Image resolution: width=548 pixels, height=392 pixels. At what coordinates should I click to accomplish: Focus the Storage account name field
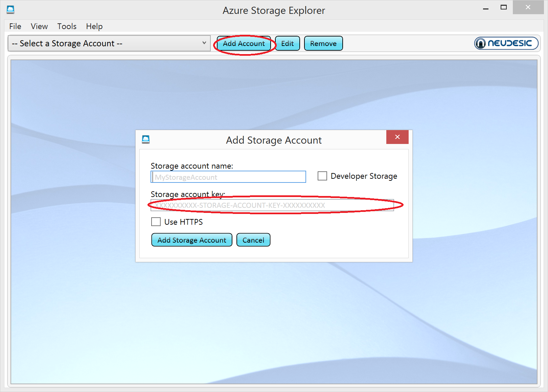click(x=228, y=177)
